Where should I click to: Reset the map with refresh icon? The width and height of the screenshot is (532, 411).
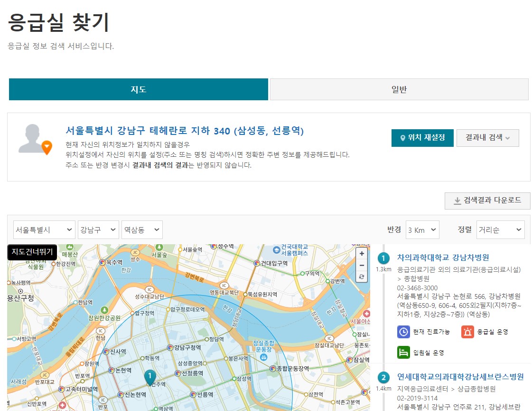362,277
